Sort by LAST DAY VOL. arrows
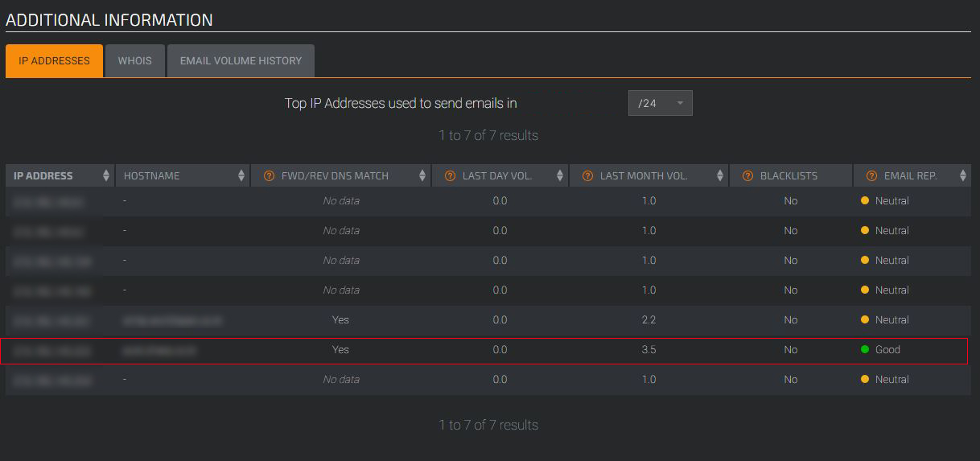Image resolution: width=980 pixels, height=461 pixels. pos(560,176)
